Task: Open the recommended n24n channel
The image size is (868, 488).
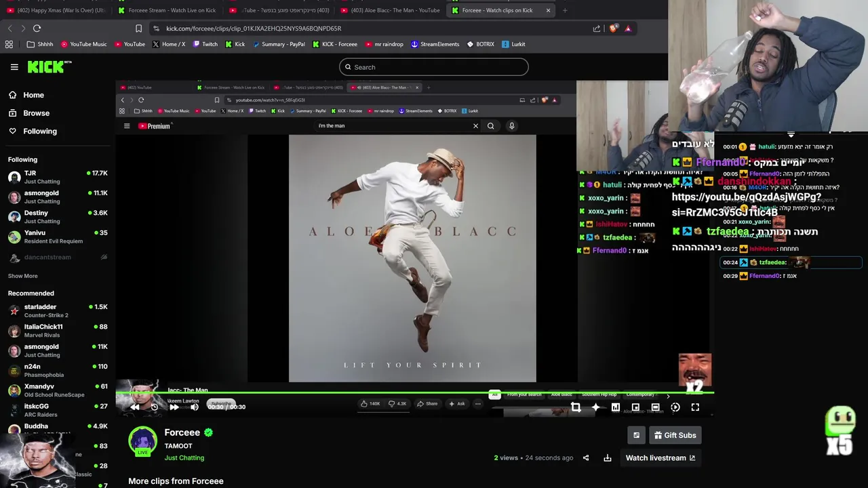Action: pyautogui.click(x=58, y=370)
